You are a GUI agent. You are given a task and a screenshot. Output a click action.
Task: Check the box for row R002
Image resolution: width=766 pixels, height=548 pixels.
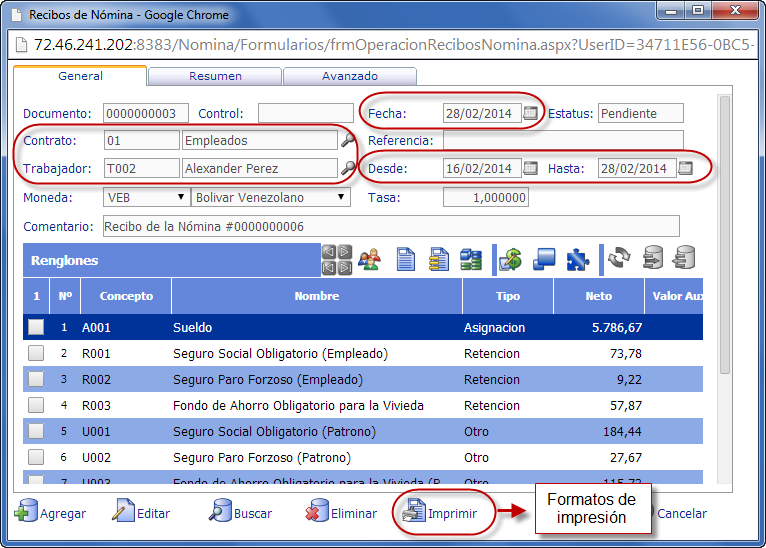point(36,379)
